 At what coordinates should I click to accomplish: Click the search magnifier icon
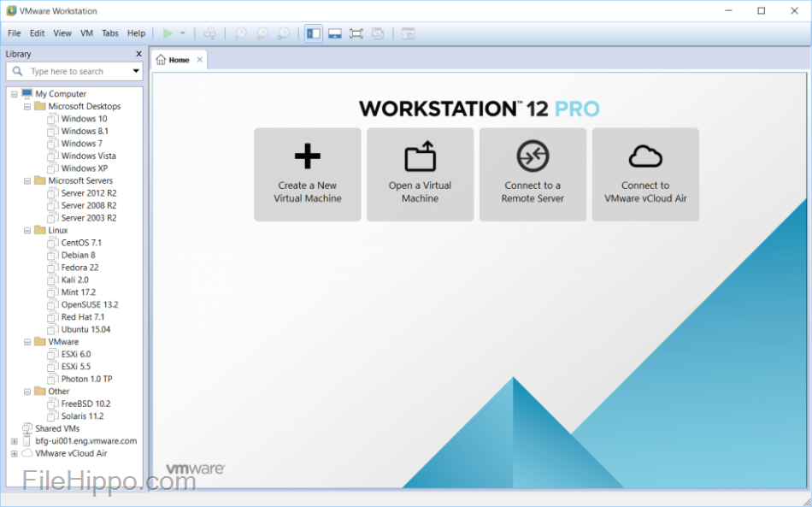pos(18,72)
